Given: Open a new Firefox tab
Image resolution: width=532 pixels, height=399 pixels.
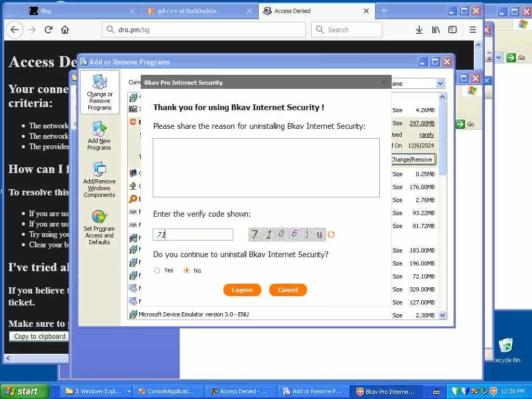Looking at the screenshot, I should click(x=384, y=11).
